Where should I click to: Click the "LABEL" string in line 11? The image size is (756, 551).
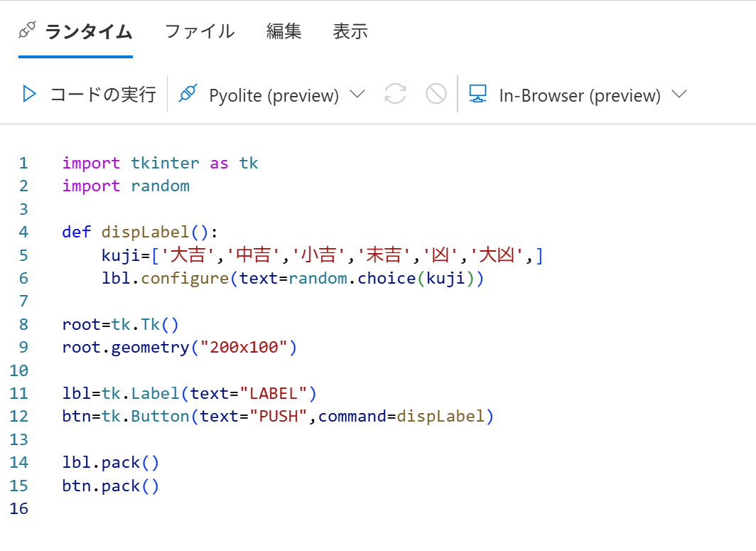coord(274,393)
